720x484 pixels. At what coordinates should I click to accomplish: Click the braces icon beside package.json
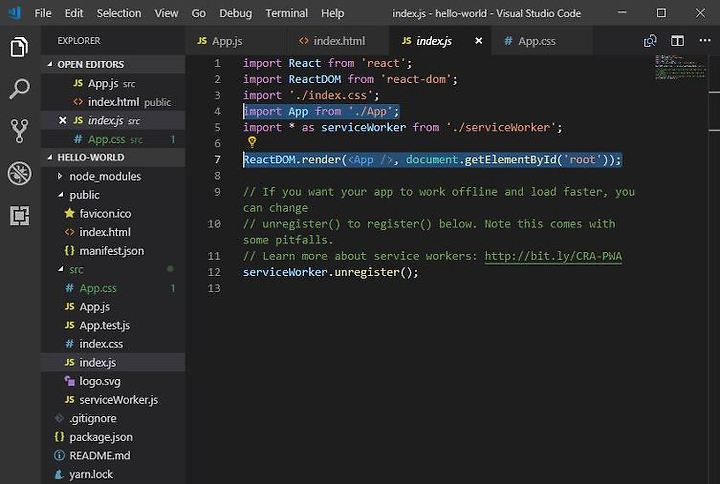click(59, 437)
